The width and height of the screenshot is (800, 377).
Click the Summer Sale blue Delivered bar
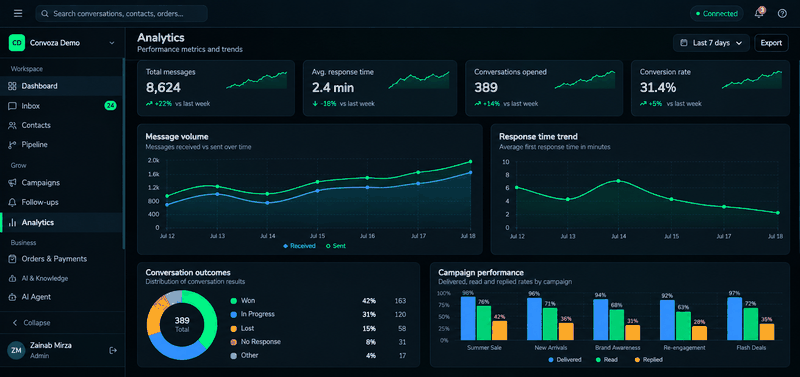tap(468, 318)
